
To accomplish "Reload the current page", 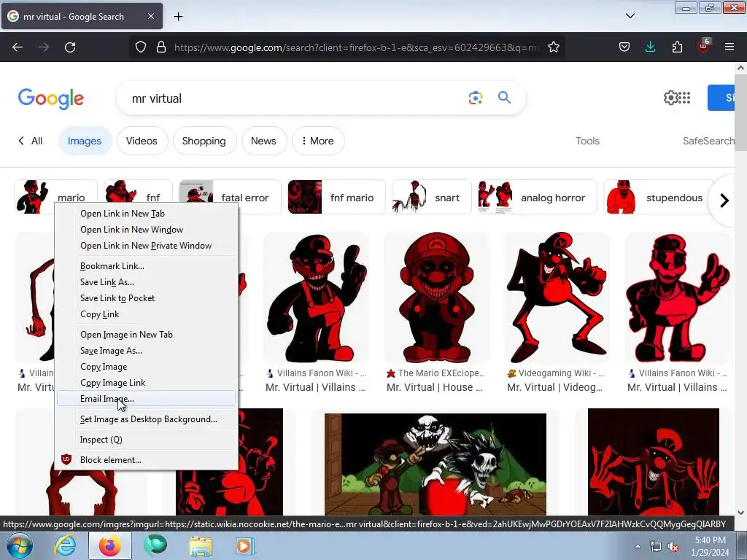I will click(x=70, y=47).
